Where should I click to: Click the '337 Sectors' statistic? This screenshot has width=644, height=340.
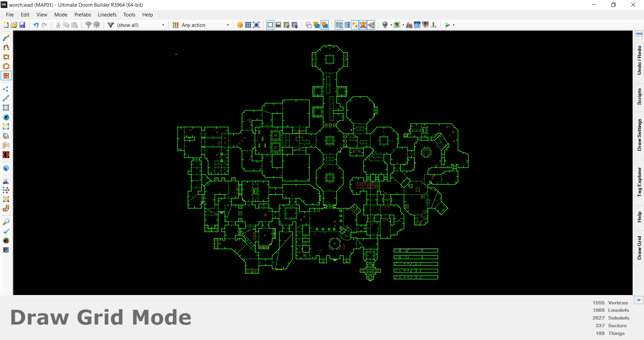click(x=611, y=326)
